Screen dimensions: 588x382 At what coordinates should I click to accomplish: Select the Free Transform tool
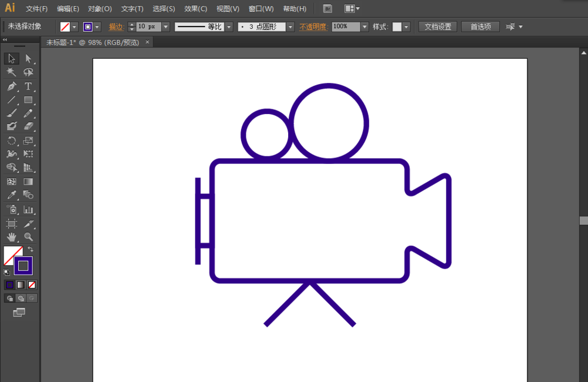(28, 154)
